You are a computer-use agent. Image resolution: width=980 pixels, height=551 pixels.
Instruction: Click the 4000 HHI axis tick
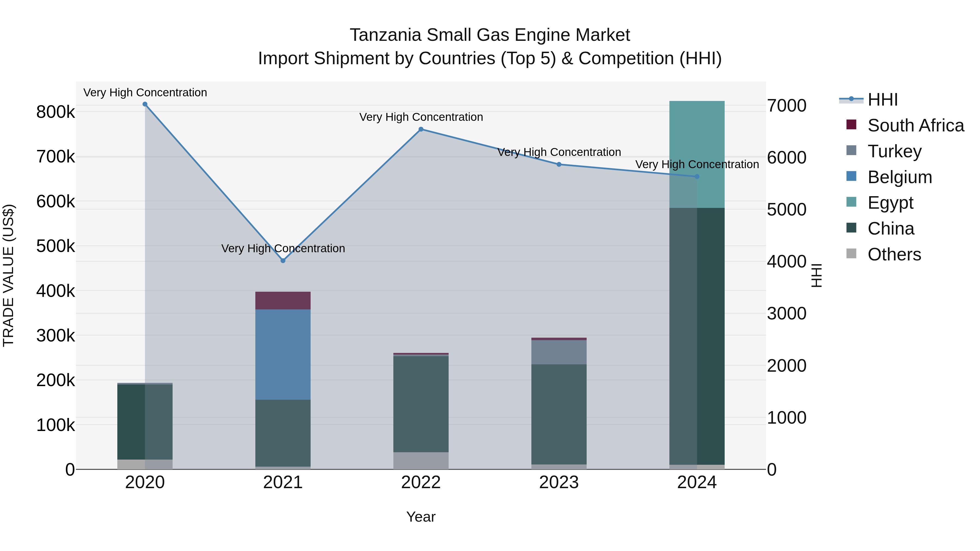[787, 261]
